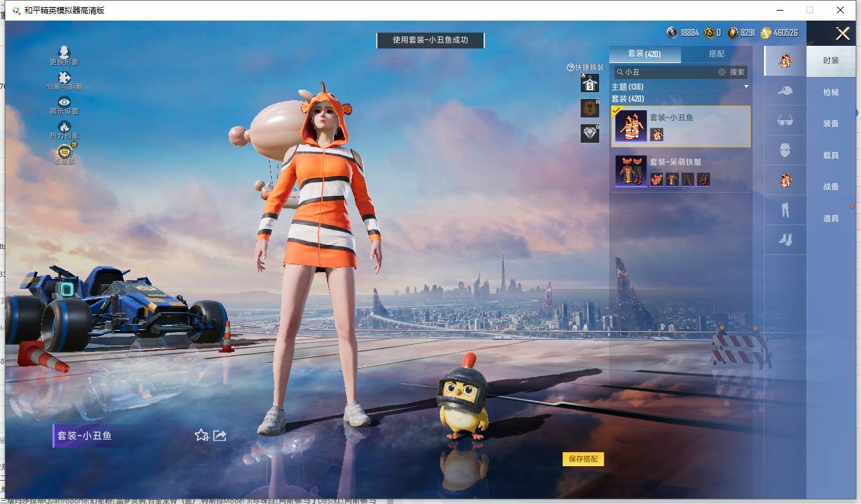This screenshot has width=861, height=504.
Task: Open the 装备 equipment tab
Action: (831, 124)
